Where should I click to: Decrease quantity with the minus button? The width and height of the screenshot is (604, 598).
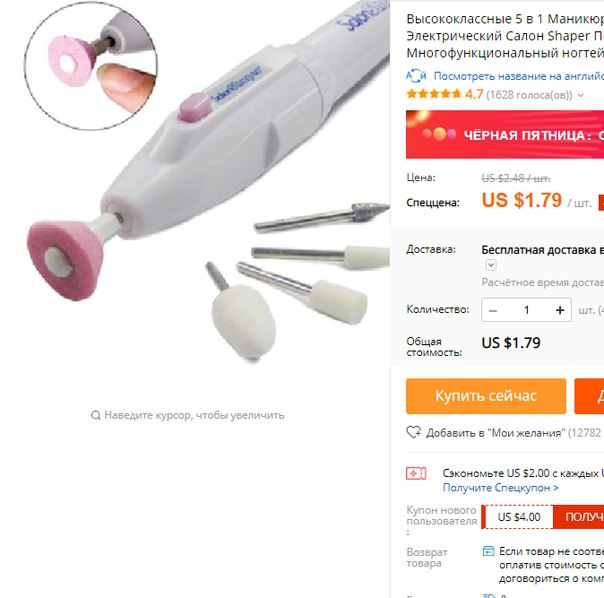(493, 310)
